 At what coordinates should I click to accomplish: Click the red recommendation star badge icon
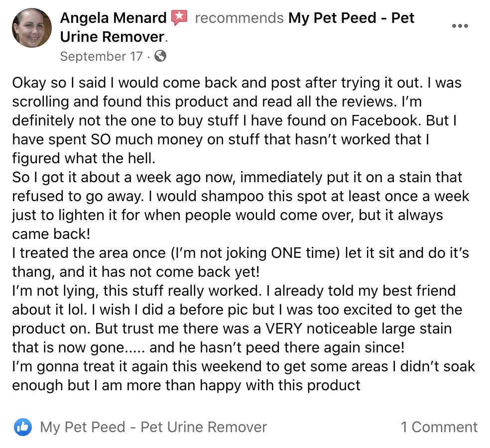pyautogui.click(x=179, y=17)
